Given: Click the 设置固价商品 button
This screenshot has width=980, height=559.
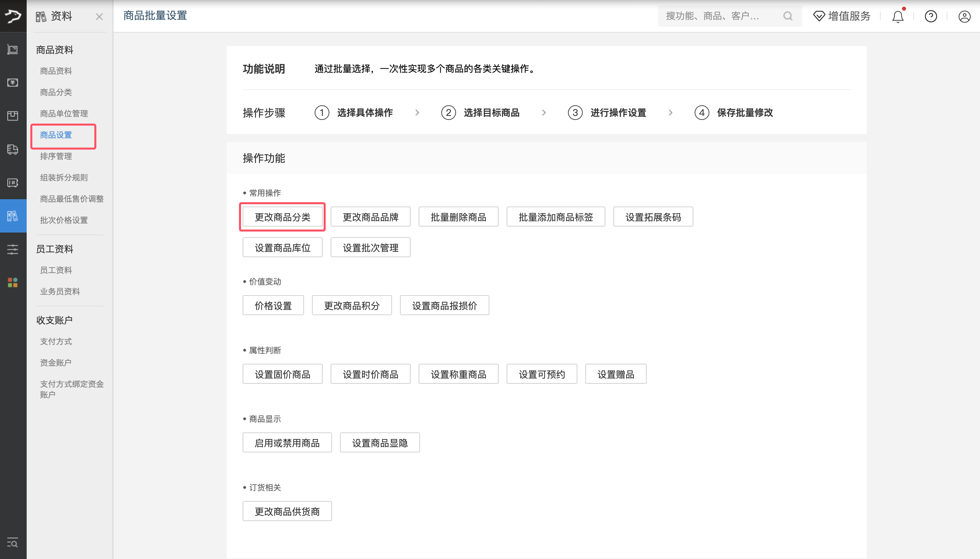Looking at the screenshot, I should [282, 374].
